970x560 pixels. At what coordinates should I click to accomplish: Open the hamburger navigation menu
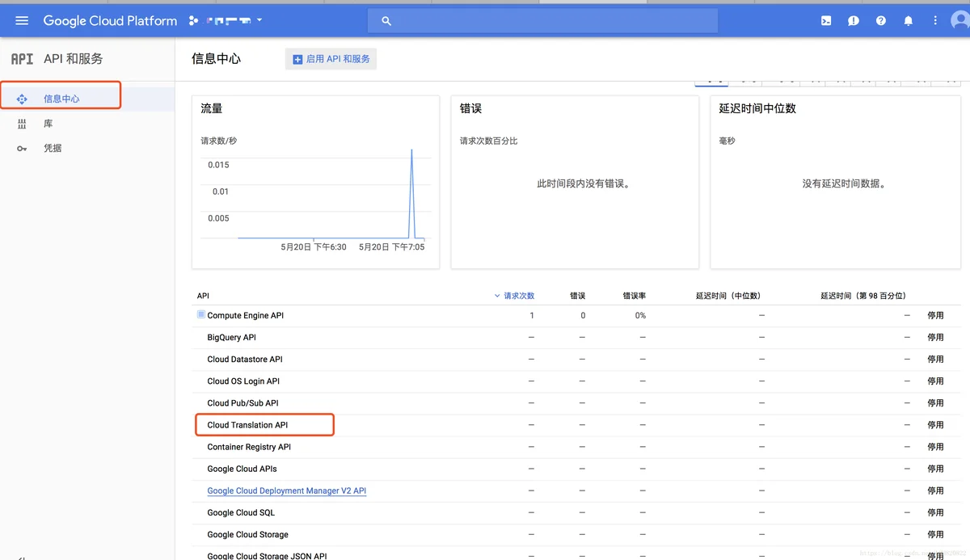click(x=22, y=21)
